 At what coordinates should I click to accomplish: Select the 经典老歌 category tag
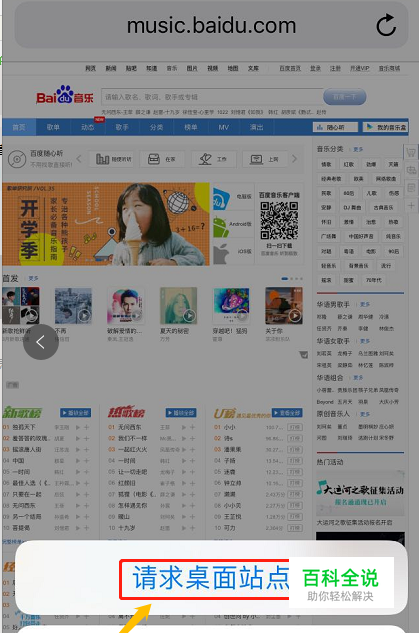point(331,178)
